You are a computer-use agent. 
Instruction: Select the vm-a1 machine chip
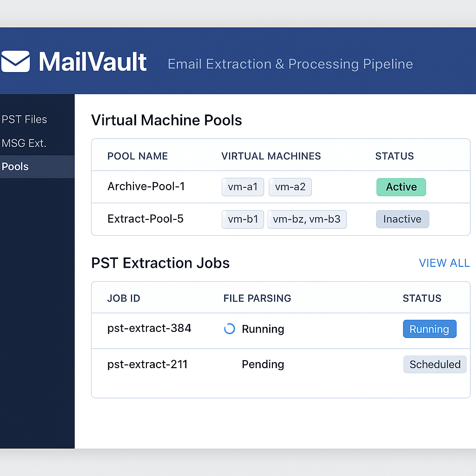(x=243, y=187)
